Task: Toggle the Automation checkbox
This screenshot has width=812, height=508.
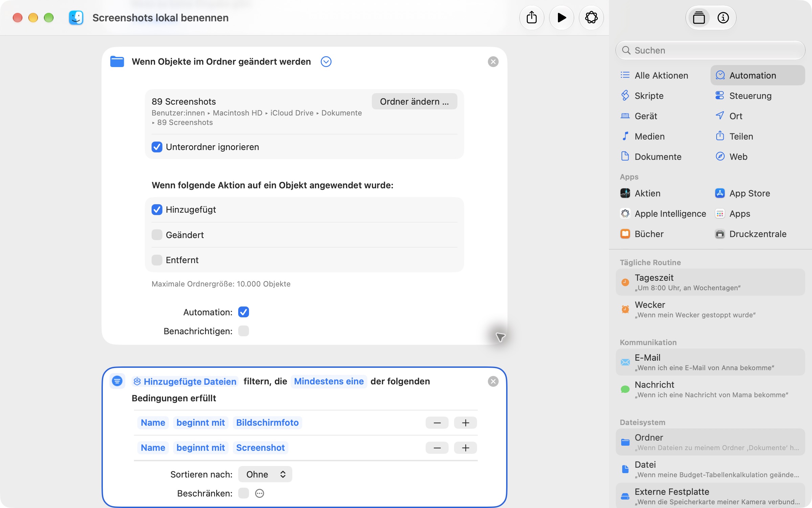Action: [244, 312]
